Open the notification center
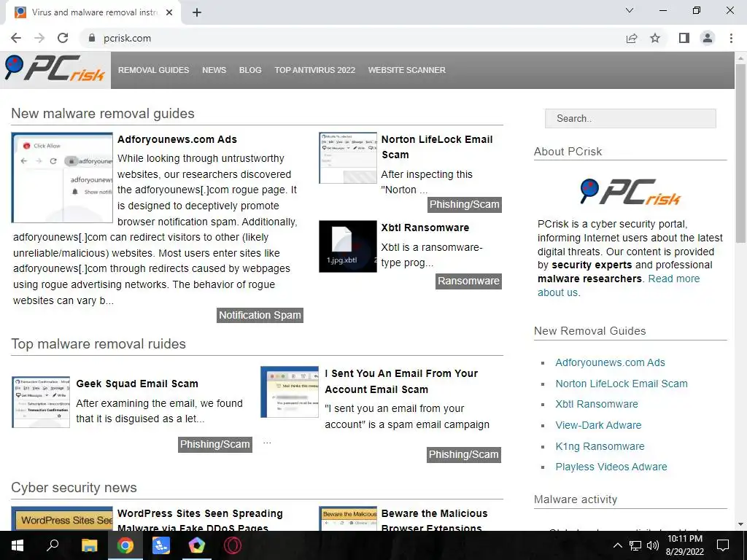 (723, 545)
